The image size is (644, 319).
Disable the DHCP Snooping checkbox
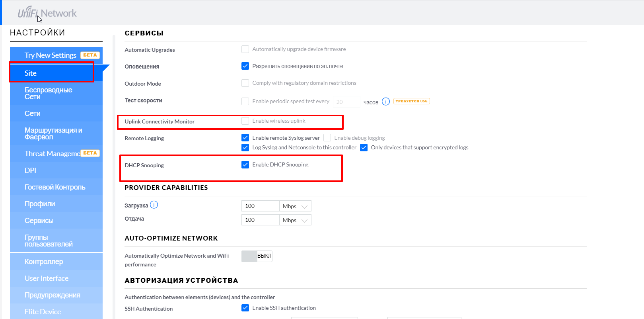[x=245, y=165]
